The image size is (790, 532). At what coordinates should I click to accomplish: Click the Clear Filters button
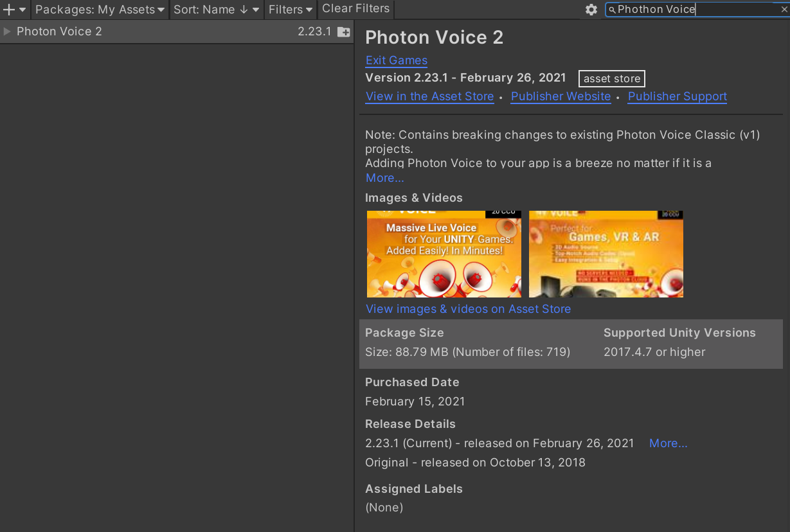pyautogui.click(x=355, y=9)
